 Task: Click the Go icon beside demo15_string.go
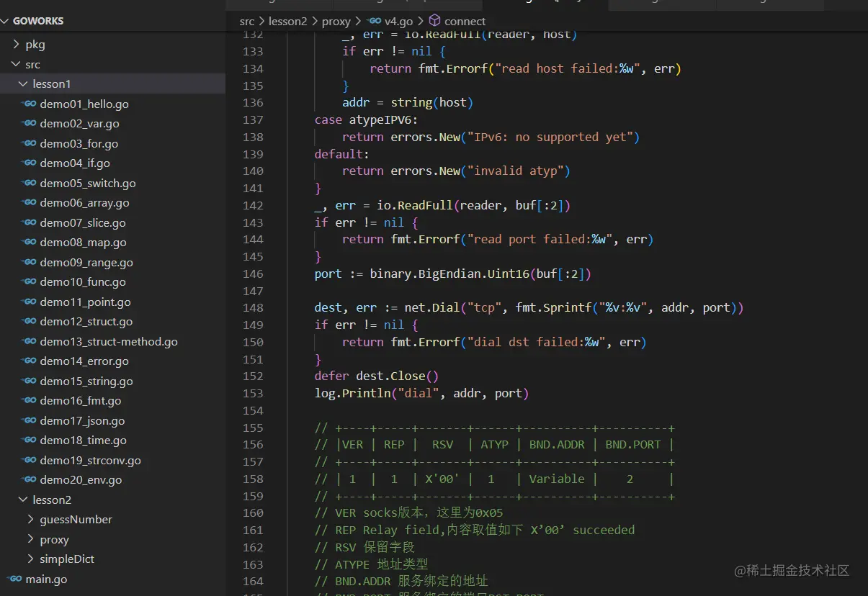point(30,381)
